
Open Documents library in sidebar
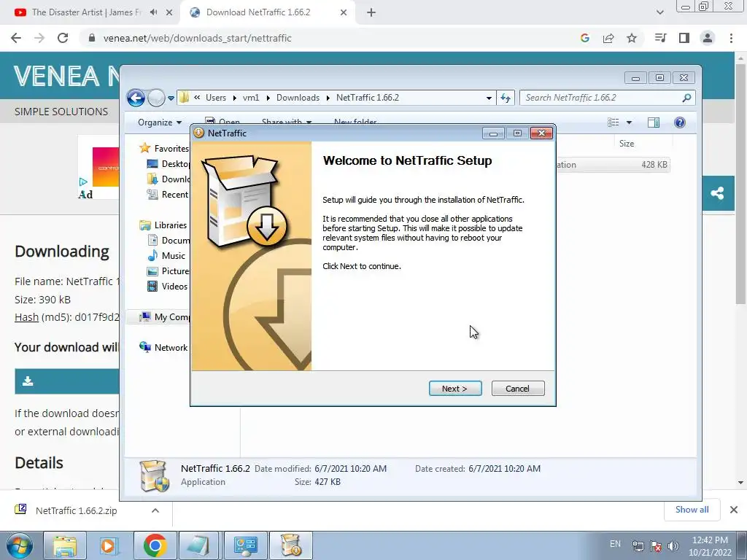[x=169, y=241]
